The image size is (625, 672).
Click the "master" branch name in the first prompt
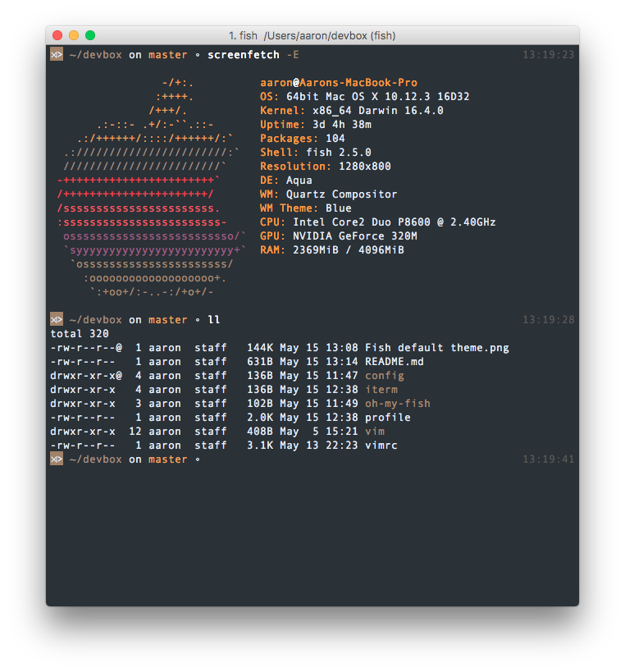(168, 55)
